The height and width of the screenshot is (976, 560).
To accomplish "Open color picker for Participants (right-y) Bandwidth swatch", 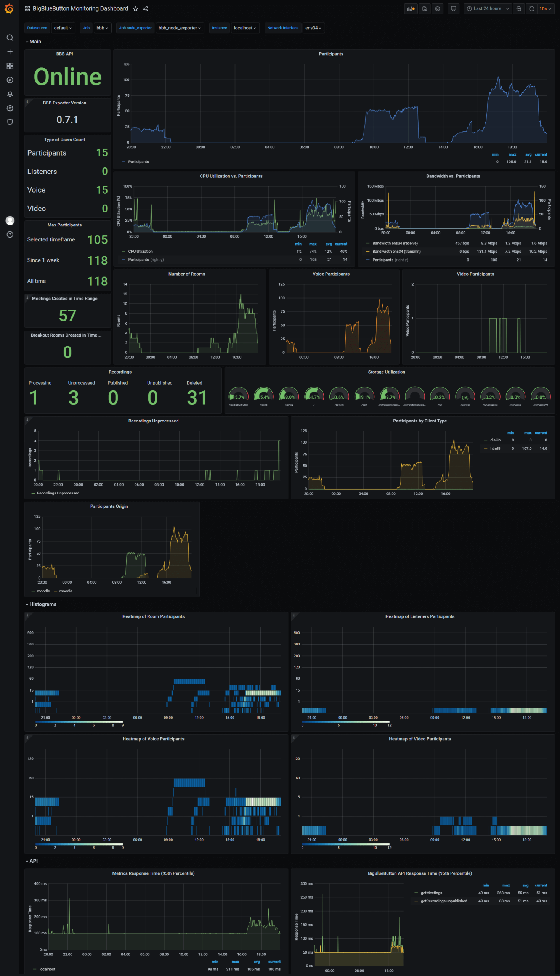I will tap(368, 260).
